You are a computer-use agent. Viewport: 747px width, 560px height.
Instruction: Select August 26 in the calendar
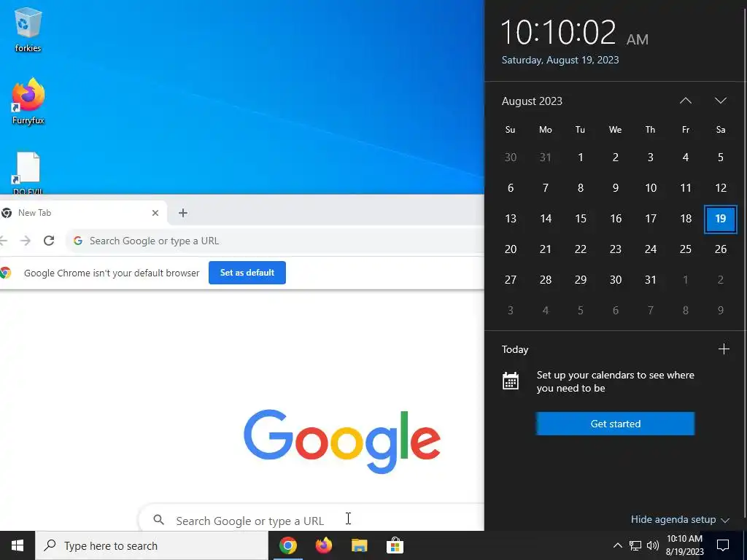[x=721, y=249]
